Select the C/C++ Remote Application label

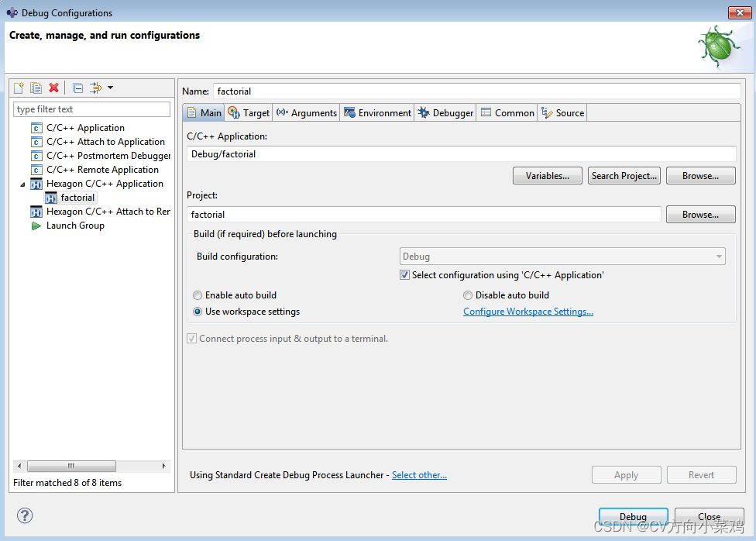click(x=102, y=170)
